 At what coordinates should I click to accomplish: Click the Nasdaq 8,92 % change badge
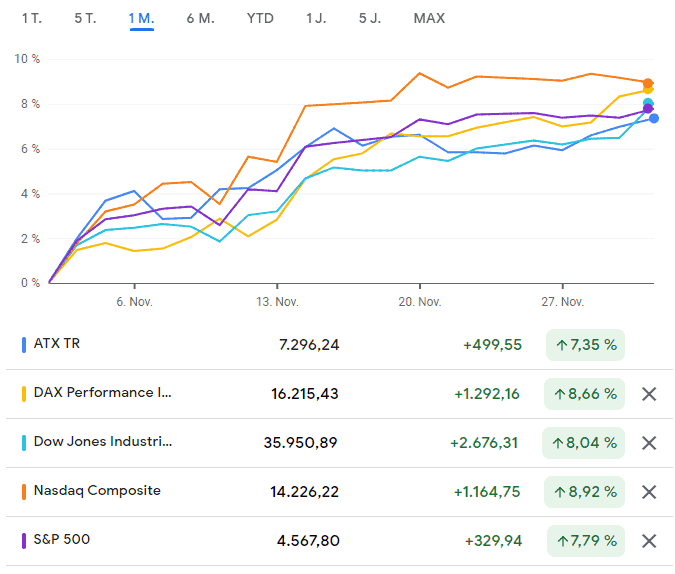click(585, 492)
